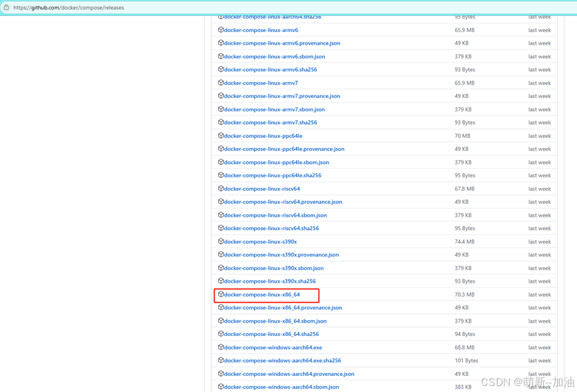577x392 pixels.
Task: Click package icon beside docker-compose-linux-x86_64
Action: pos(221,295)
